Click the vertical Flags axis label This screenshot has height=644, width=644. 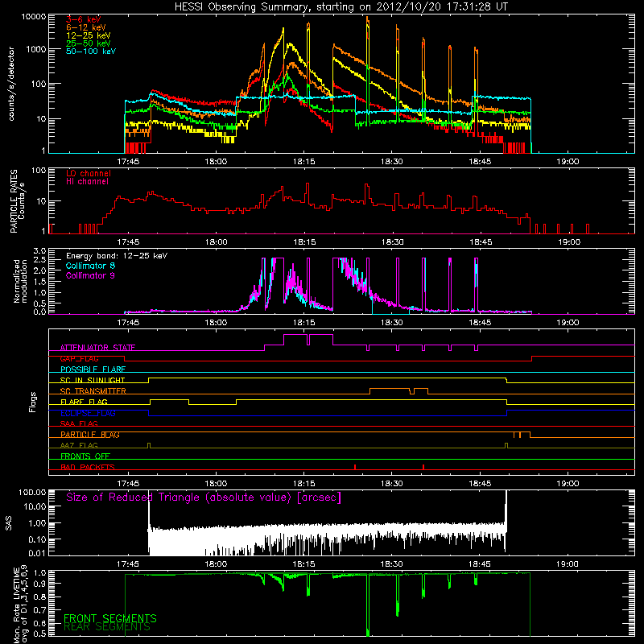(32, 402)
